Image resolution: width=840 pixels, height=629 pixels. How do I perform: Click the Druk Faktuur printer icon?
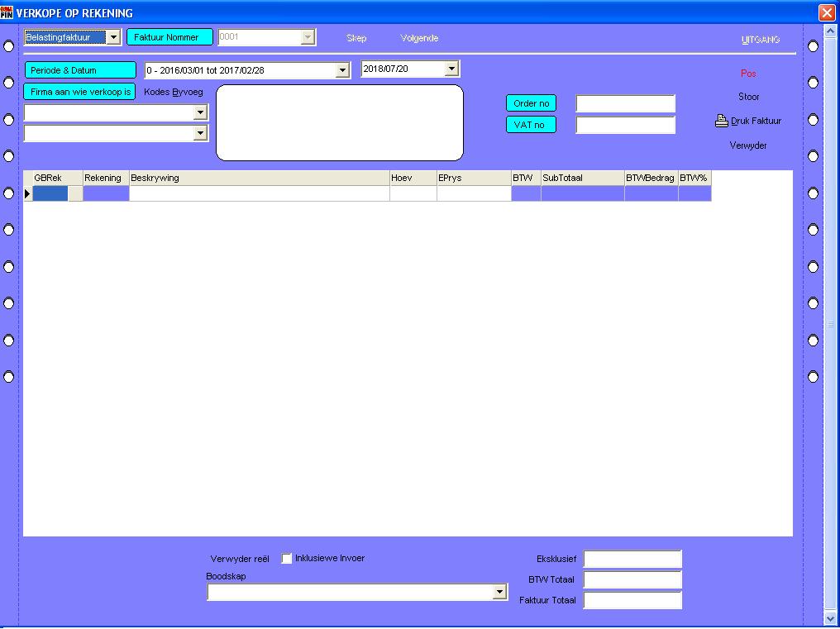(x=721, y=121)
